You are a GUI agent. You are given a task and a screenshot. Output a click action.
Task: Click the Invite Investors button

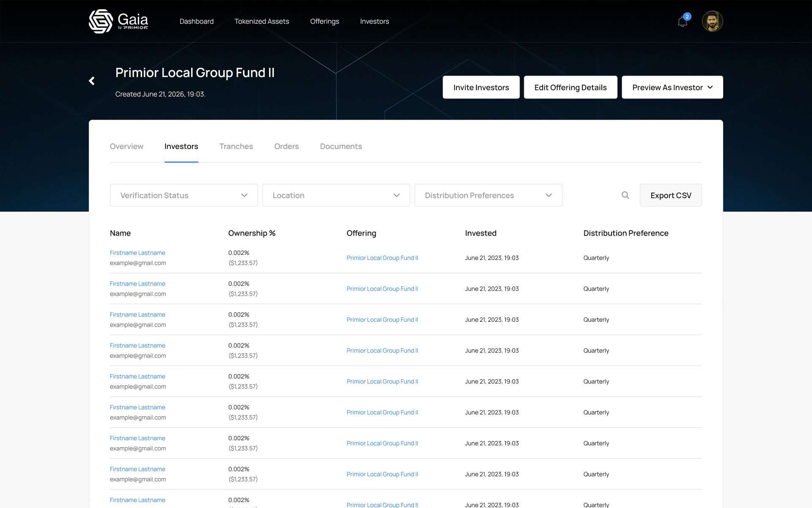481,87
